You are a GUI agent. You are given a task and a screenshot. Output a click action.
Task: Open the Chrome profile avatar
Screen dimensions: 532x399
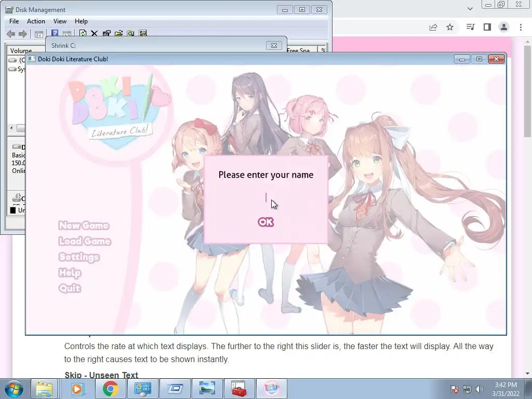[x=504, y=27]
